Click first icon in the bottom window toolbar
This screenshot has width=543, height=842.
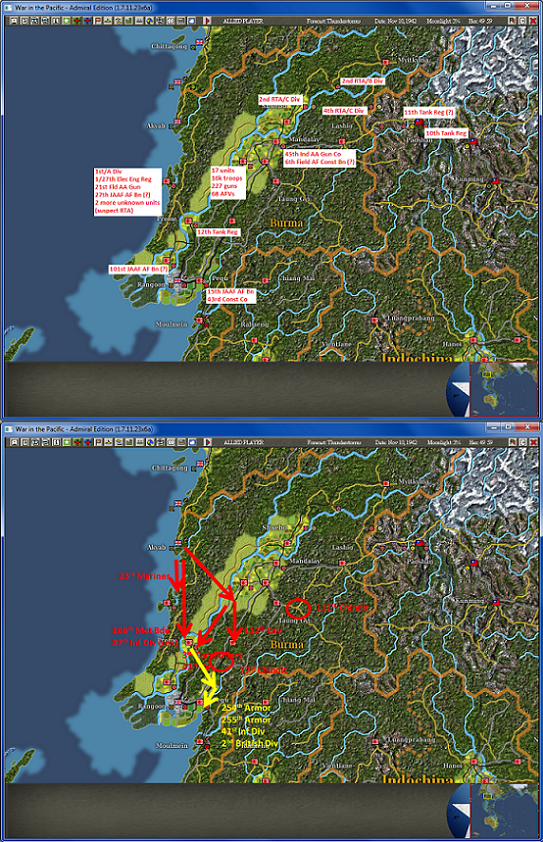(14, 442)
